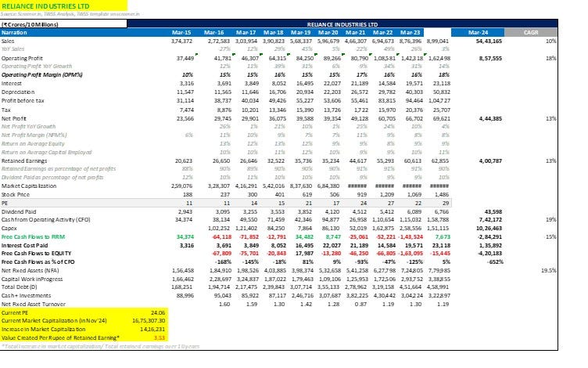Select 'Return on Average Capital Employed' label
The height and width of the screenshot is (368, 588).
tap(46, 153)
